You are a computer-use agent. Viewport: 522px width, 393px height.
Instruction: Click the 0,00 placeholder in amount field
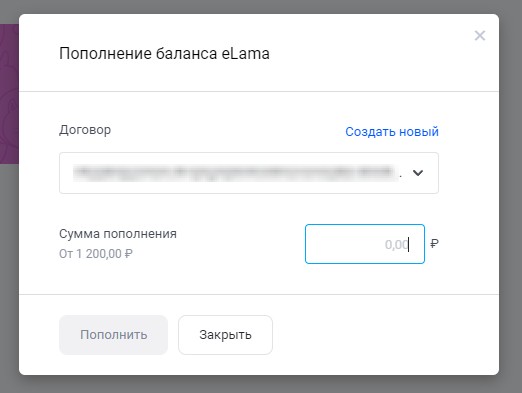pos(396,244)
